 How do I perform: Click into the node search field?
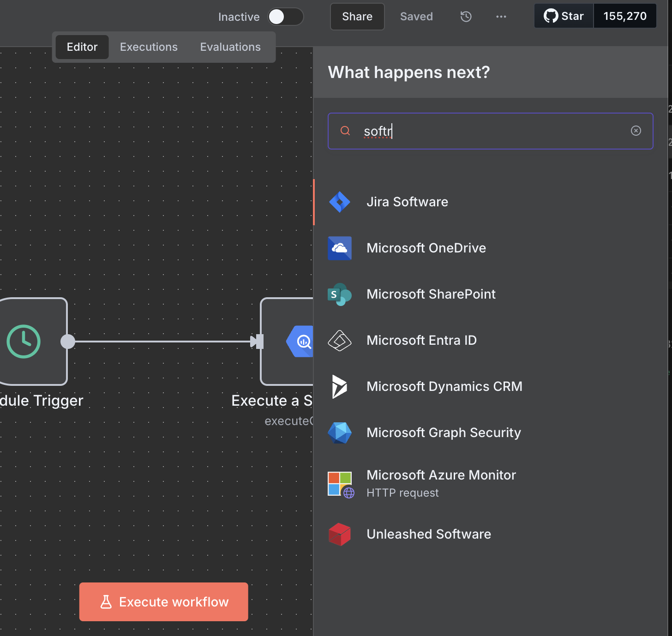coord(489,131)
